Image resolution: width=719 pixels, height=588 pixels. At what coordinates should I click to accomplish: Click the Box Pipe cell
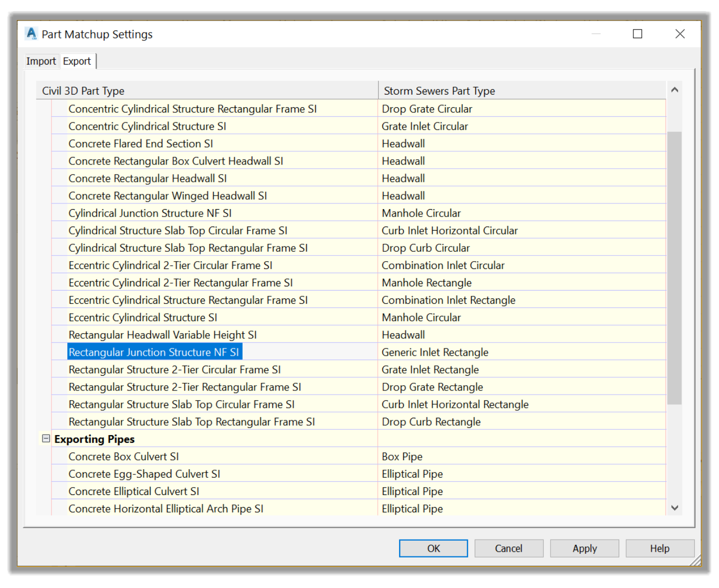[x=522, y=456]
